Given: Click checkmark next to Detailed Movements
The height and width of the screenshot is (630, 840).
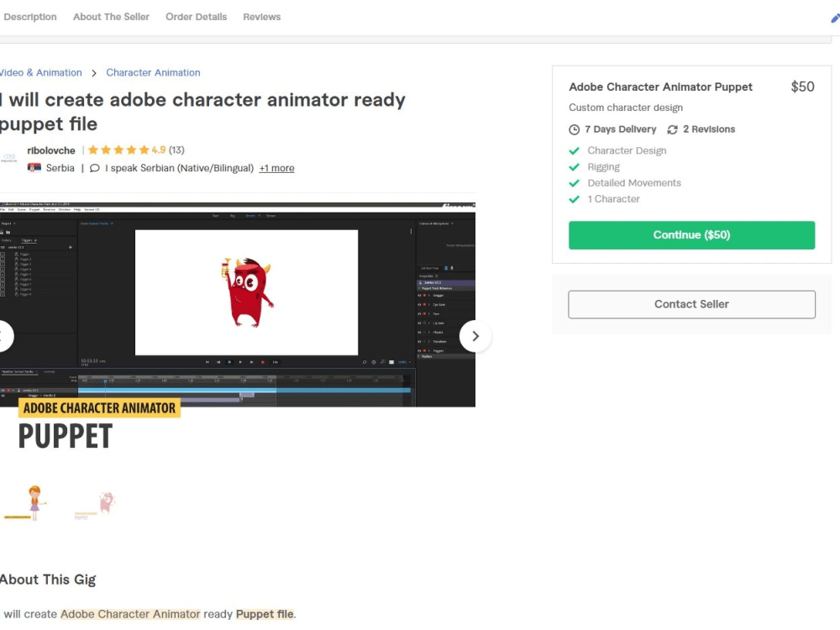Looking at the screenshot, I should 575,183.
